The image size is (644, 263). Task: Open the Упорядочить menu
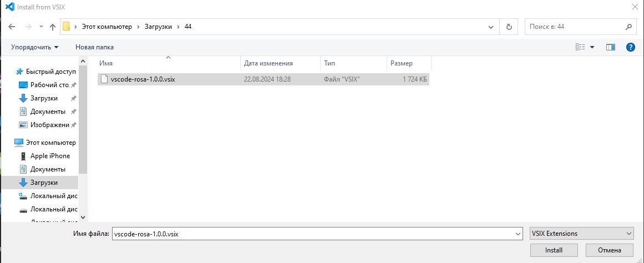point(34,47)
